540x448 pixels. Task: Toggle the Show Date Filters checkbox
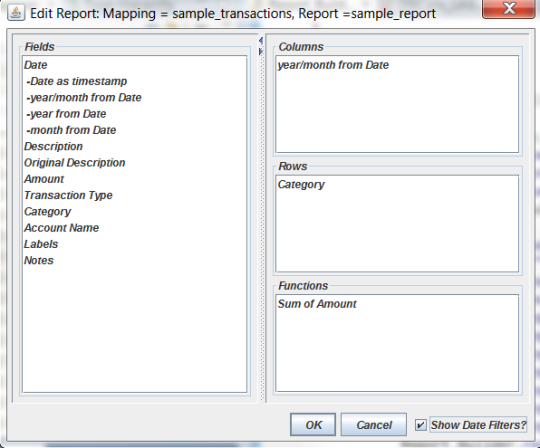pos(420,425)
